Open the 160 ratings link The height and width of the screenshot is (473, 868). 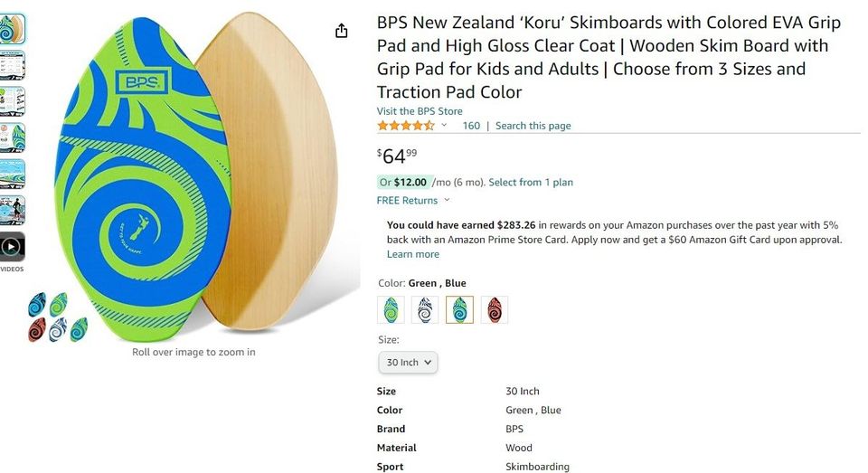click(x=471, y=126)
